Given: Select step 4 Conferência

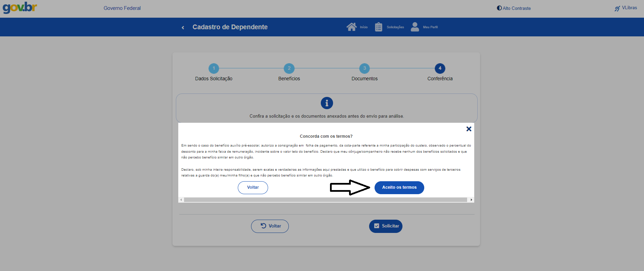Looking at the screenshot, I should pos(440,68).
